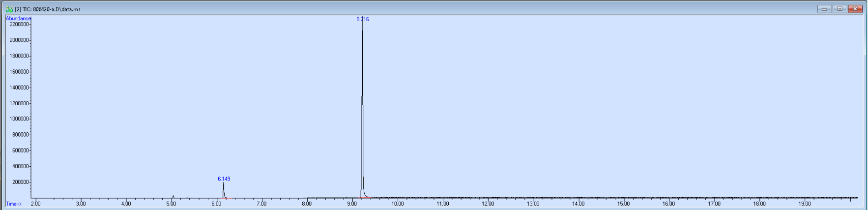The height and width of the screenshot is (210, 868).
Task: Click the 14.00 time axis tick label
Action: [x=579, y=204]
